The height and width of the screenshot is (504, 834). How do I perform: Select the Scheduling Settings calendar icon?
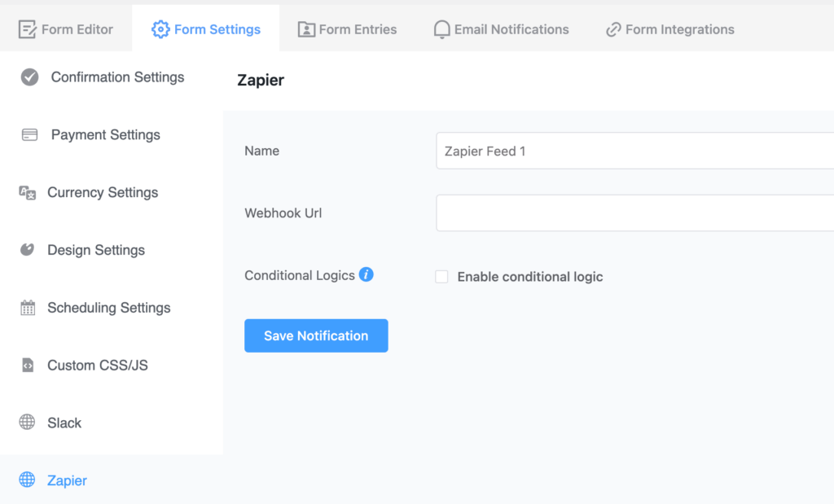pos(29,308)
